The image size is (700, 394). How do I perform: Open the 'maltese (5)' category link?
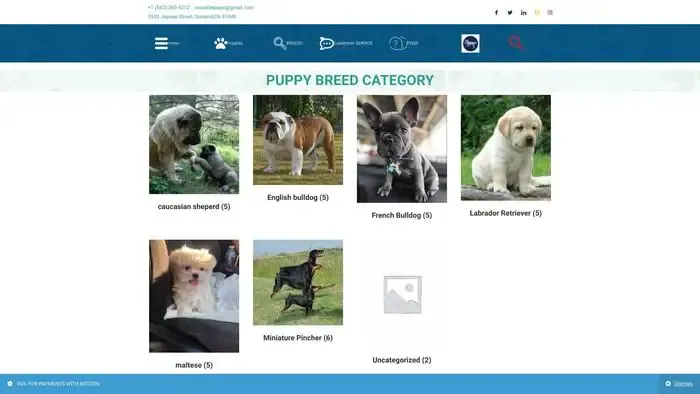tap(194, 365)
